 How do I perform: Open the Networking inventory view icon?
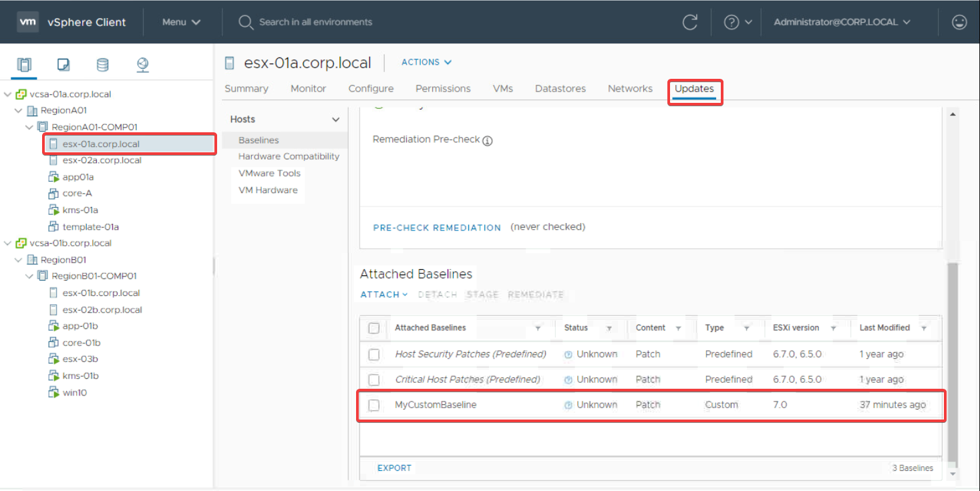pyautogui.click(x=142, y=65)
